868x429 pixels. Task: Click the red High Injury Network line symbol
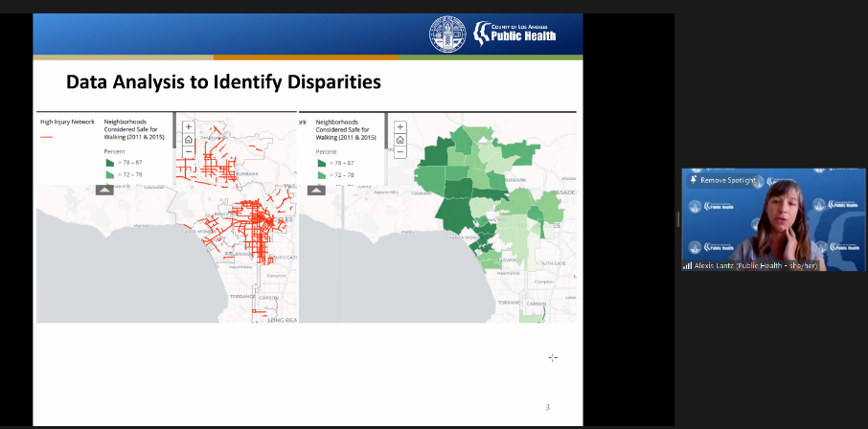click(x=46, y=138)
